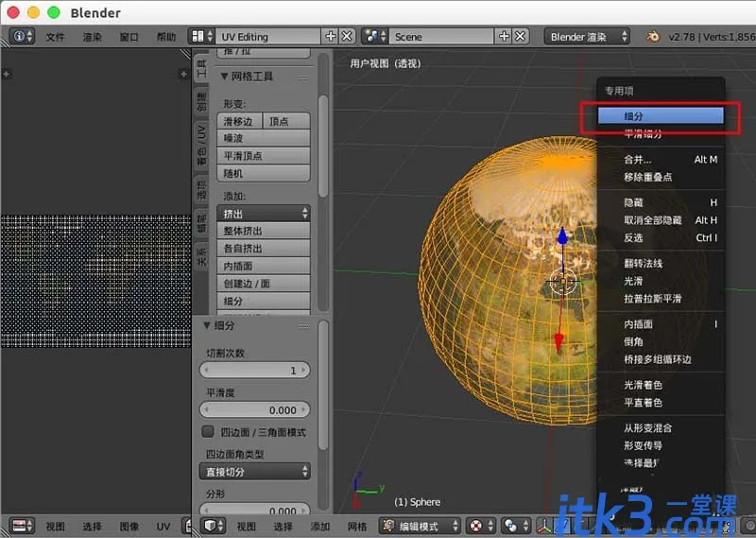Image resolution: width=756 pixels, height=538 pixels.
Task: Open the 文件 menu
Action: [x=56, y=37]
